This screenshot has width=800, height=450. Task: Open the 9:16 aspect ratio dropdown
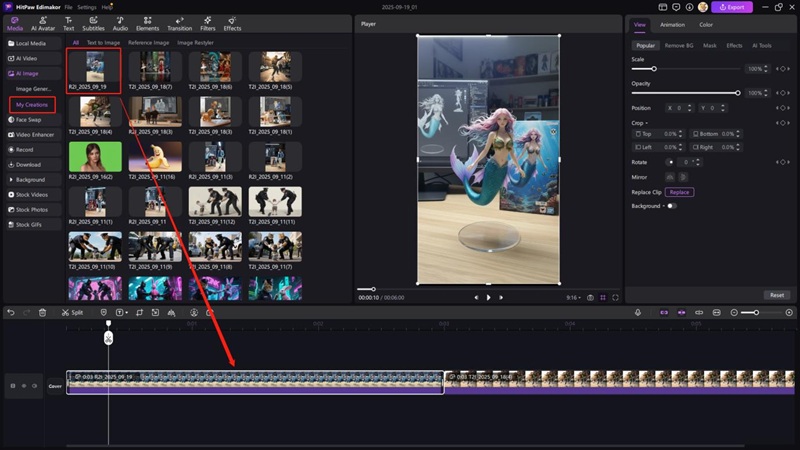(573, 297)
